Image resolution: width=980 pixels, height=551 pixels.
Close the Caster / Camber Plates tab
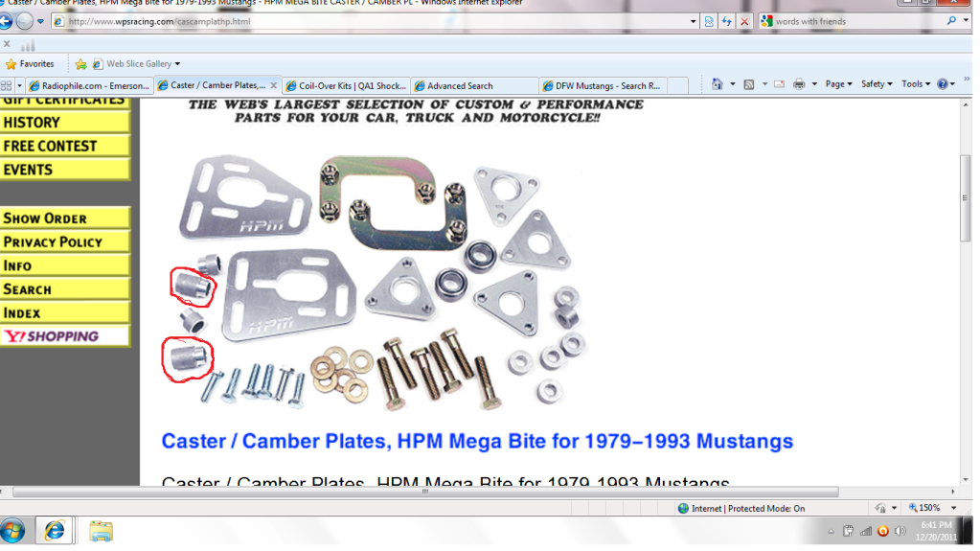coord(273,85)
